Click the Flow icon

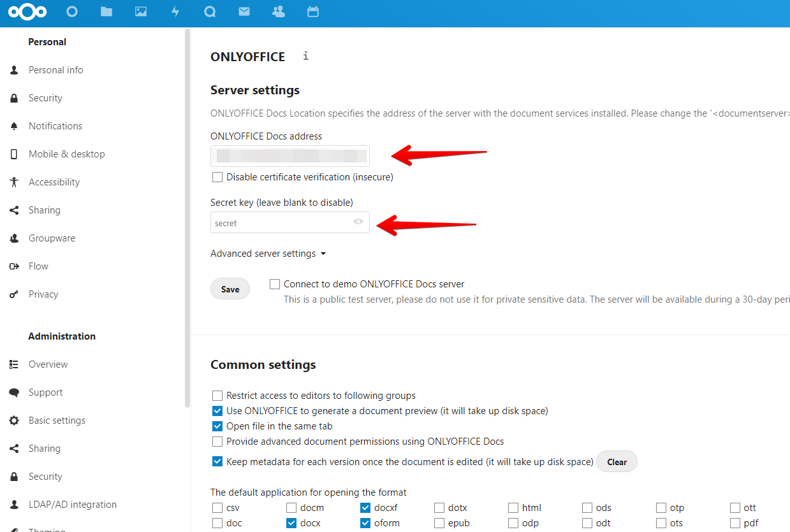point(14,266)
